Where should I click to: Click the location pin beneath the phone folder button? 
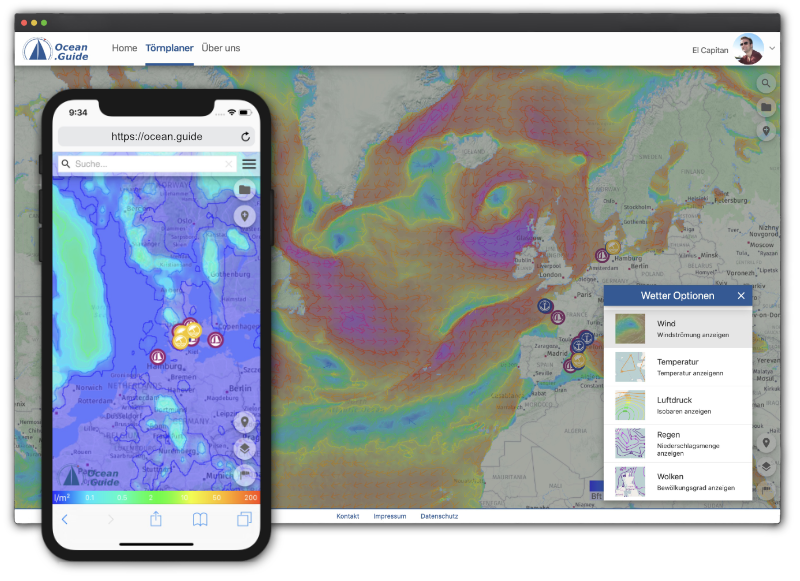tap(245, 216)
